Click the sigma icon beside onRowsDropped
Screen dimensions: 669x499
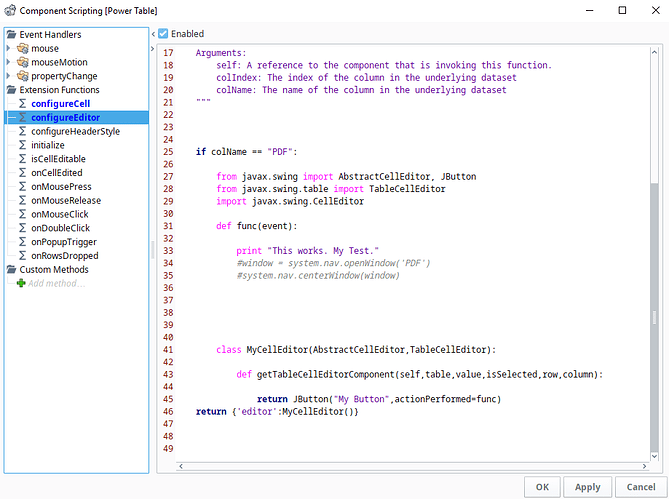click(x=23, y=255)
